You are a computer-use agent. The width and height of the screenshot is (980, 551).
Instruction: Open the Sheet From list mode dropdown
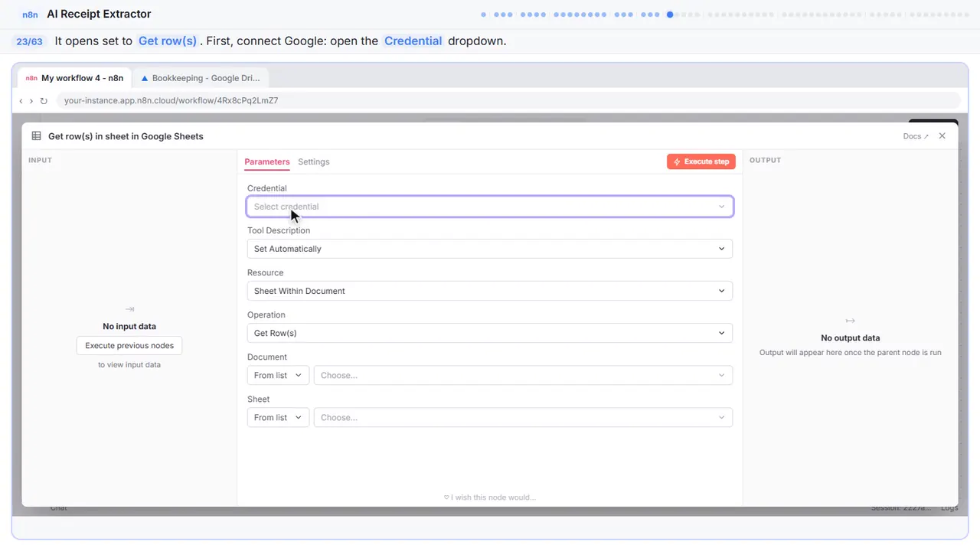[x=279, y=417]
